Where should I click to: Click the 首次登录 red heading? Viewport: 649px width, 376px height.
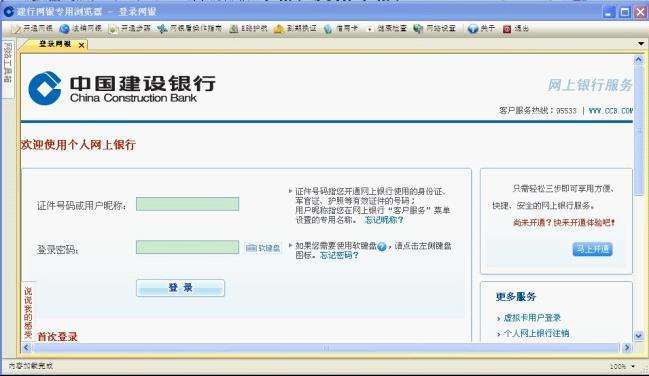[57, 336]
